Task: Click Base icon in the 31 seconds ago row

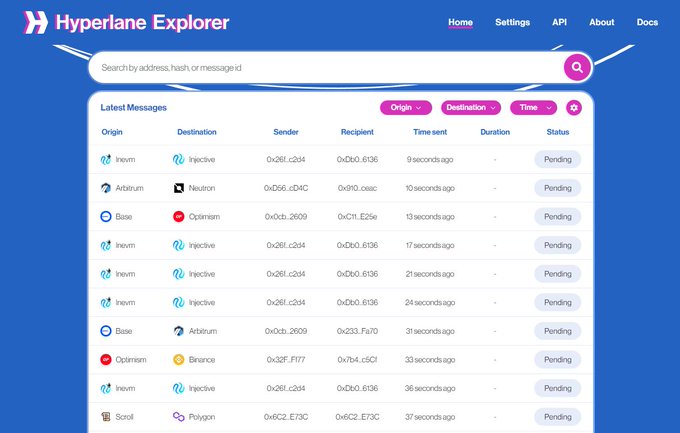Action: pyautogui.click(x=106, y=331)
